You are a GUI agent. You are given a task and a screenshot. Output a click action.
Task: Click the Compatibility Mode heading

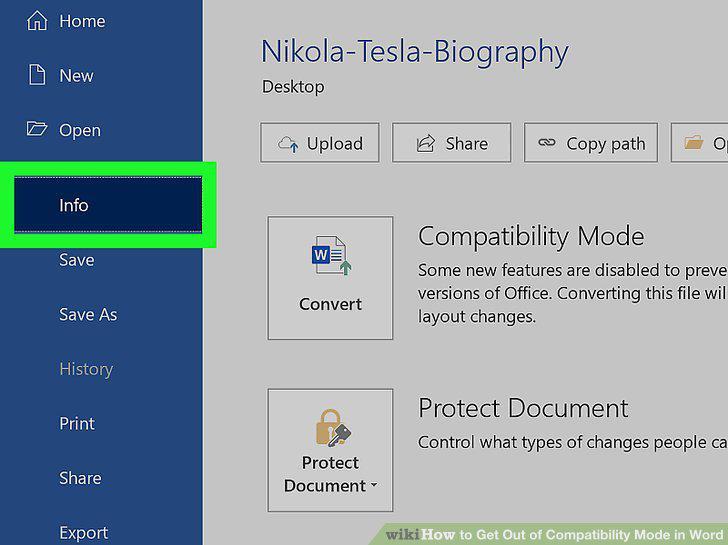[x=531, y=236]
